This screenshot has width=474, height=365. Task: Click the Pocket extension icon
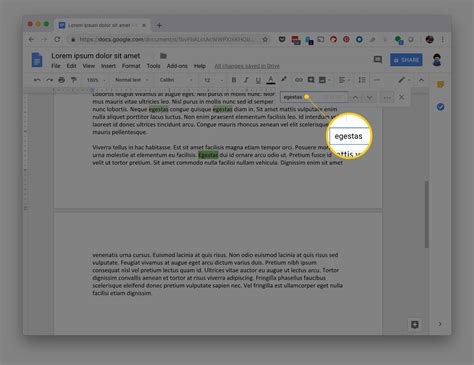point(282,39)
